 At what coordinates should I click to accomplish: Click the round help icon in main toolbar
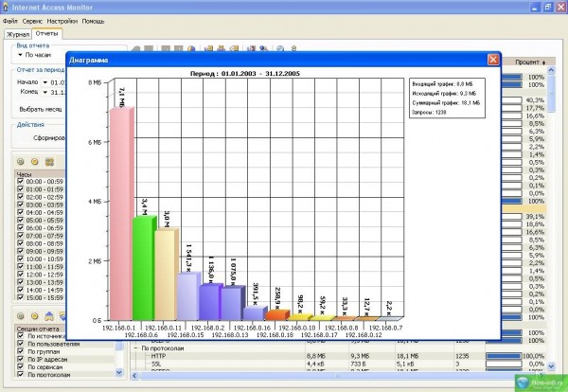point(280,48)
